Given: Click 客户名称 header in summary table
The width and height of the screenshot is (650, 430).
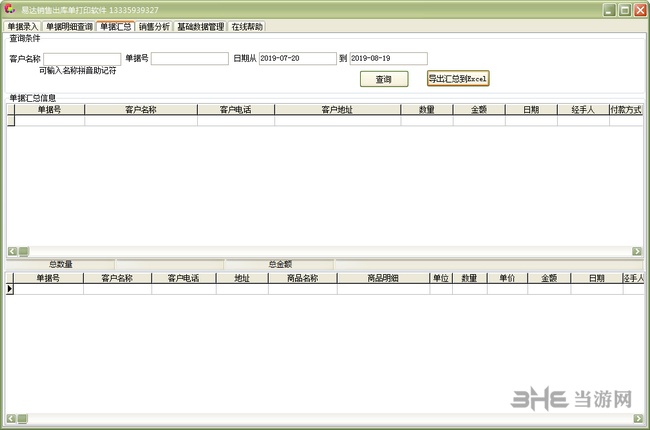Looking at the screenshot, I should [141, 109].
